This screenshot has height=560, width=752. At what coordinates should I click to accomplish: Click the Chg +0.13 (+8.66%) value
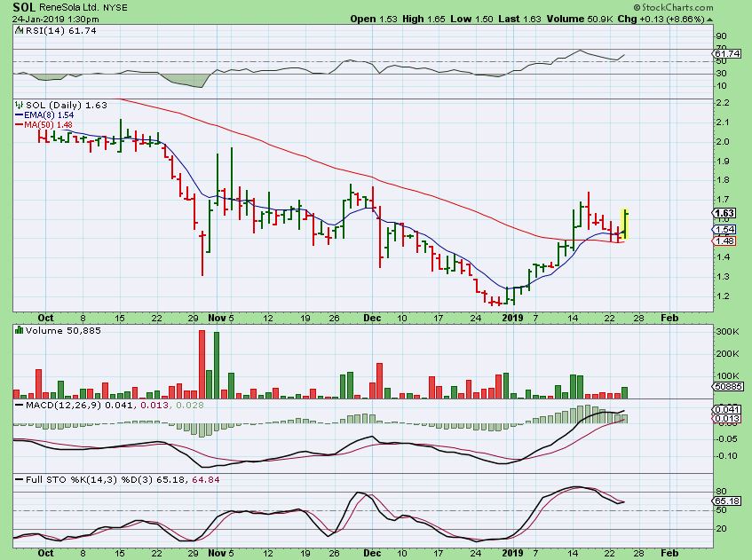(x=661, y=20)
